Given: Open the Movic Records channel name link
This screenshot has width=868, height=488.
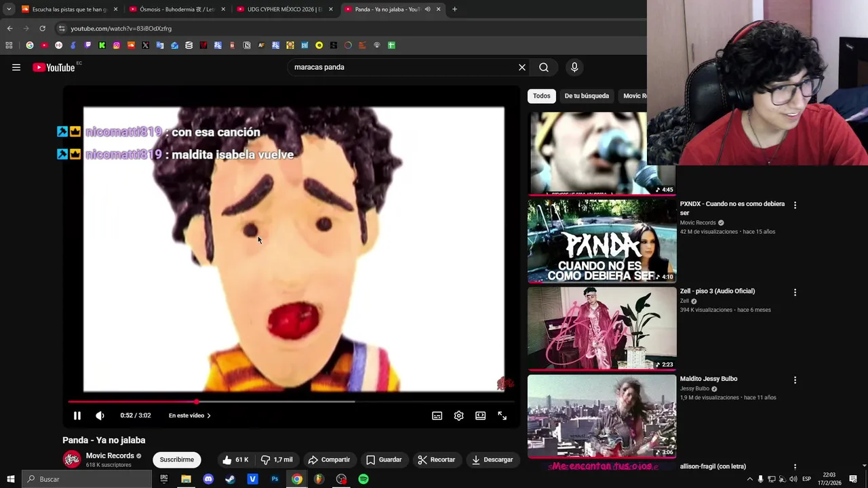Looking at the screenshot, I should 110,455.
